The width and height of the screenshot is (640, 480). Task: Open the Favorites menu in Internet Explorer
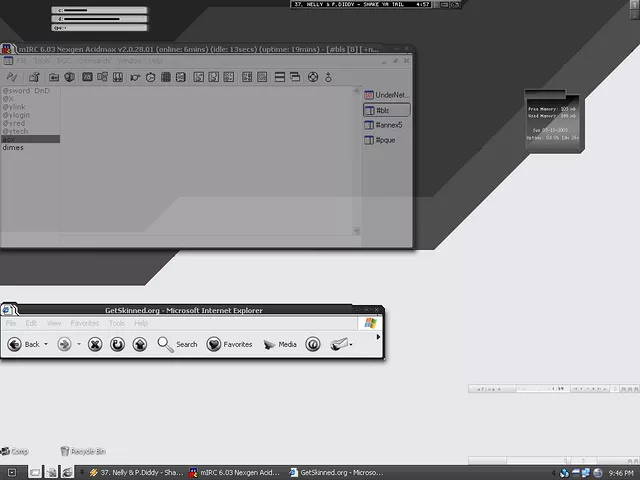pos(85,324)
